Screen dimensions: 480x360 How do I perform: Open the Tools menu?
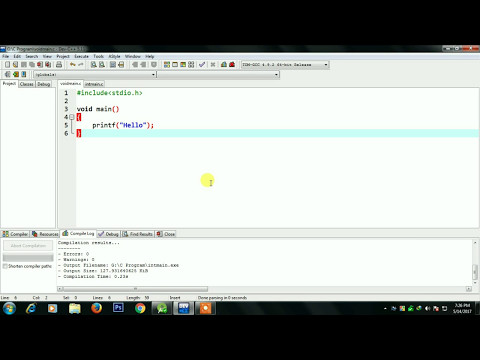point(98,56)
